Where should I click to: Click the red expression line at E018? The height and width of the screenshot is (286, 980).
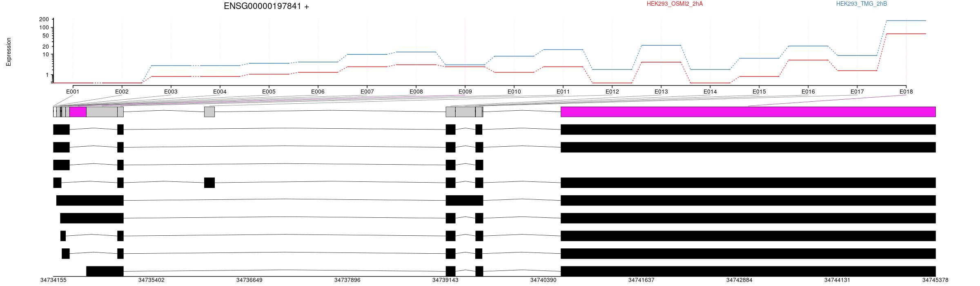[906, 34]
